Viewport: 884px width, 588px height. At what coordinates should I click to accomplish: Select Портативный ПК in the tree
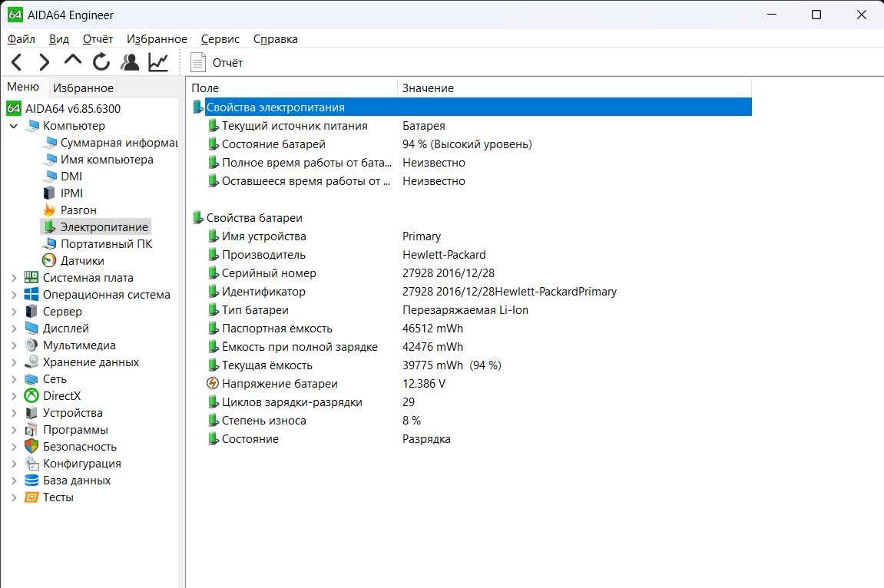[x=106, y=244]
